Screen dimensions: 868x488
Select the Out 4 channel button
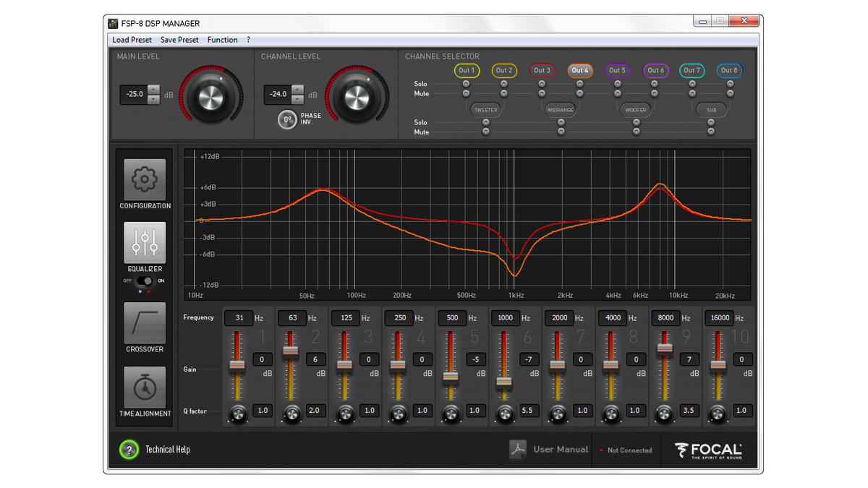(579, 70)
